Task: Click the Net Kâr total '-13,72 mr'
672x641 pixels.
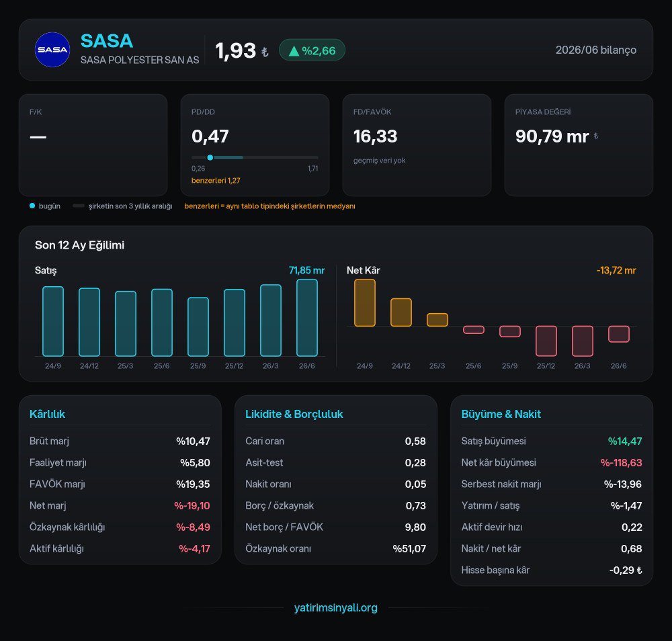Action: (x=616, y=270)
